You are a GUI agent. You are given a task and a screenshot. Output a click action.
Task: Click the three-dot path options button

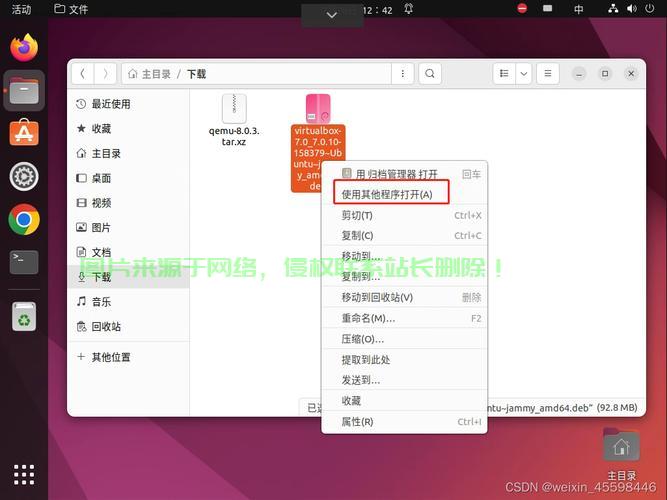tap(402, 74)
